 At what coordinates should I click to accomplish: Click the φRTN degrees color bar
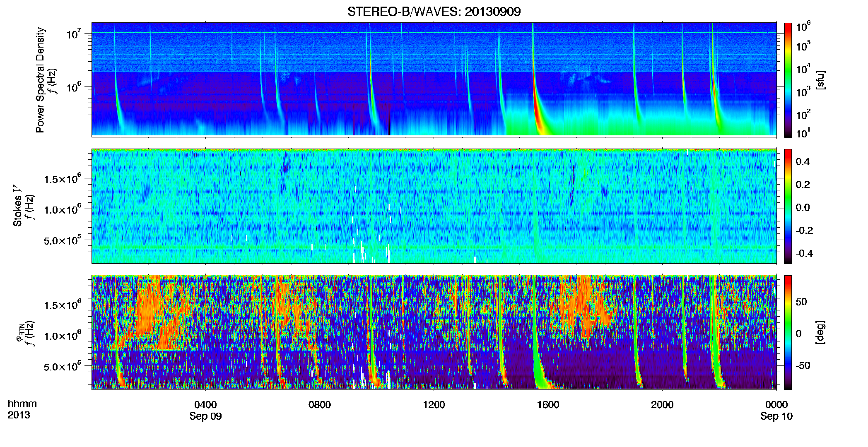pyautogui.click(x=788, y=332)
